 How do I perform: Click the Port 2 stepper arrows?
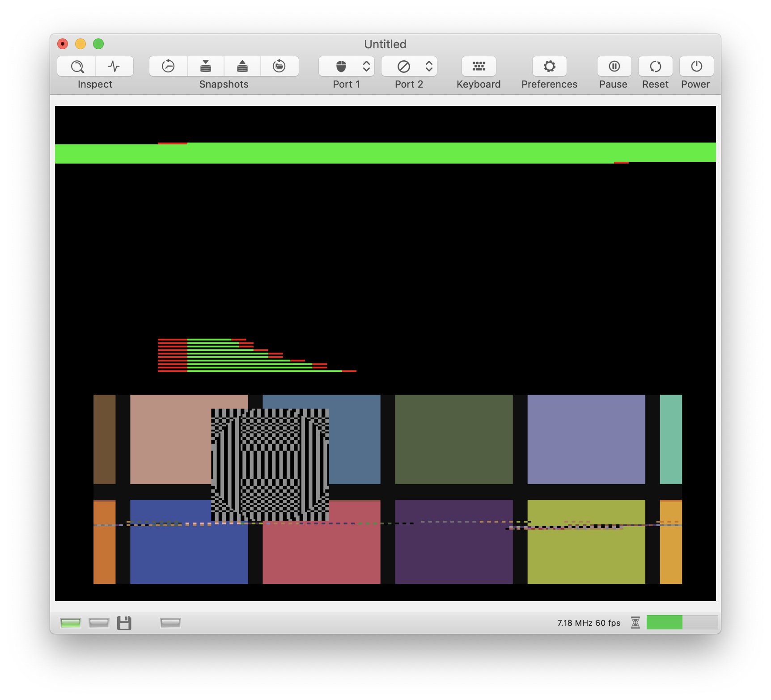429,67
